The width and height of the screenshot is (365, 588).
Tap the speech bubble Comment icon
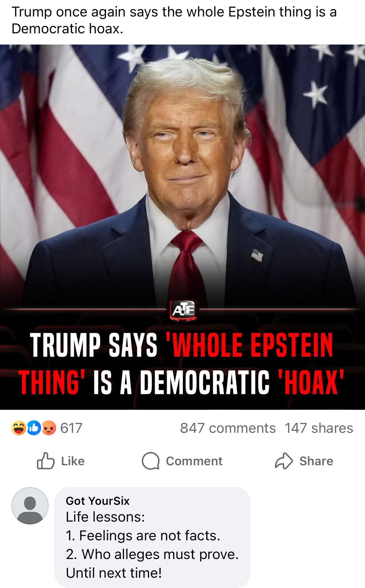pos(151,461)
